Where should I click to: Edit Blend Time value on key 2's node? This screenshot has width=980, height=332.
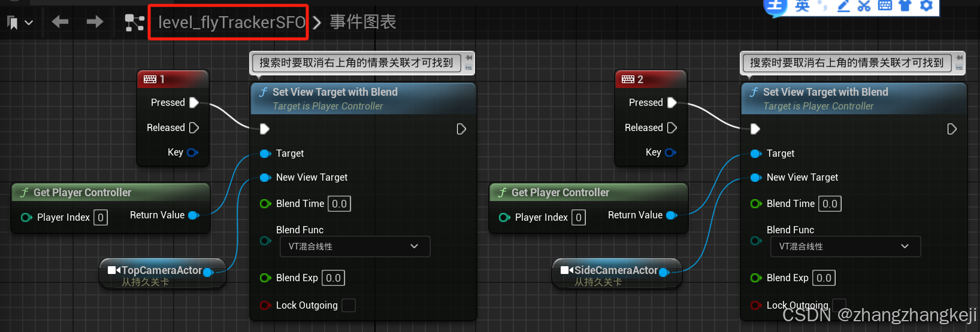[x=830, y=203]
